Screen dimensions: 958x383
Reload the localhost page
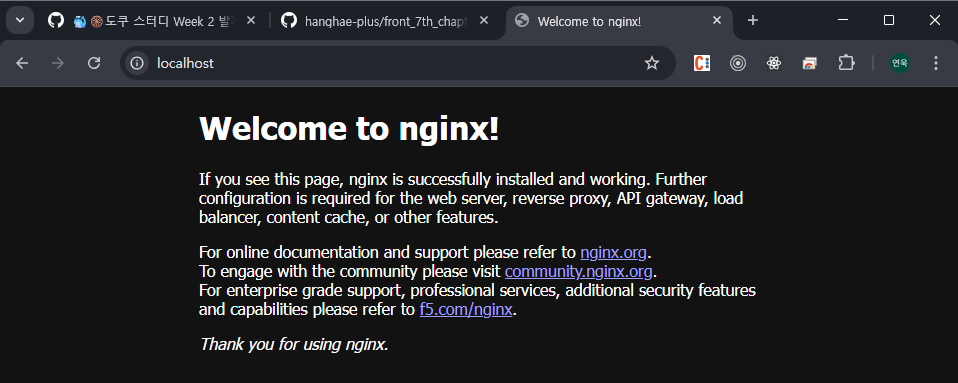click(x=93, y=63)
